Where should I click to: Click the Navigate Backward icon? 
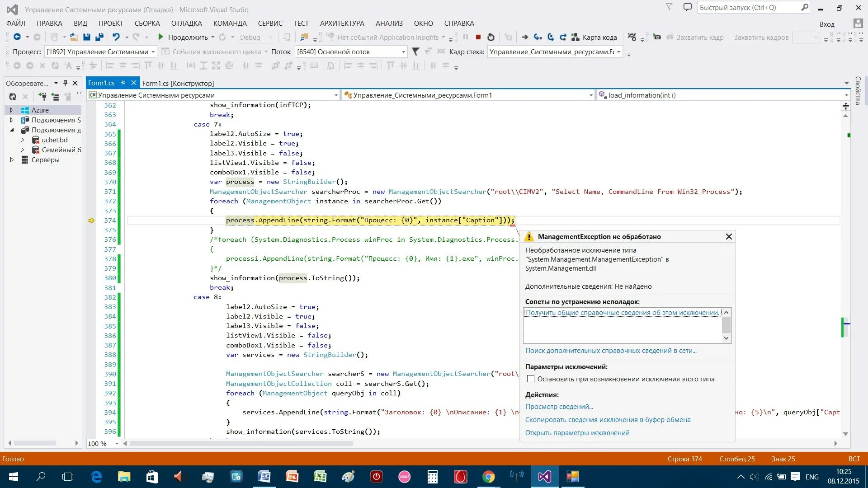[17, 37]
